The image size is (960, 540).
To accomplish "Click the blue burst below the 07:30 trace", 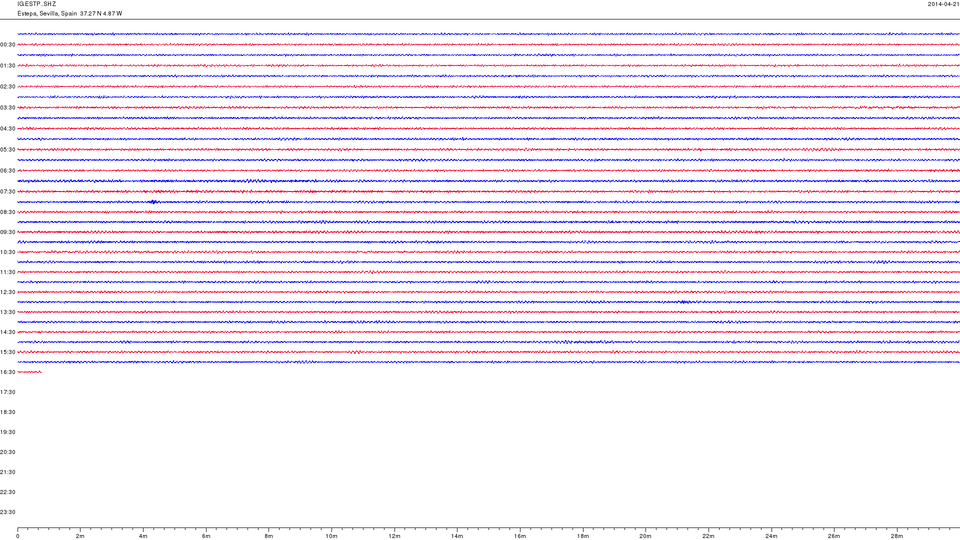I will click(x=153, y=202).
